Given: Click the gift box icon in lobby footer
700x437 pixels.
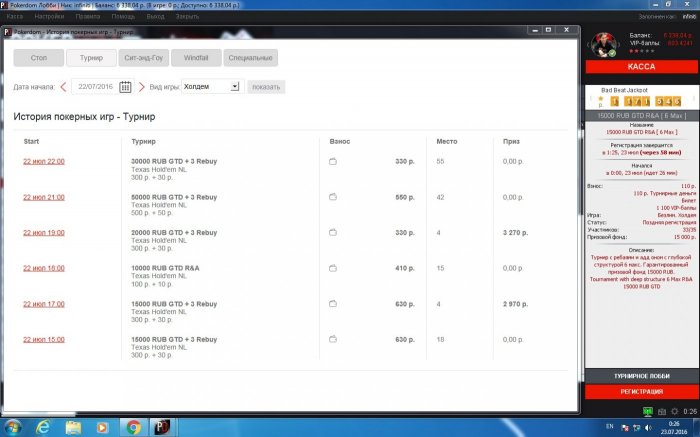Looking at the screenshot, I should coord(662,412).
